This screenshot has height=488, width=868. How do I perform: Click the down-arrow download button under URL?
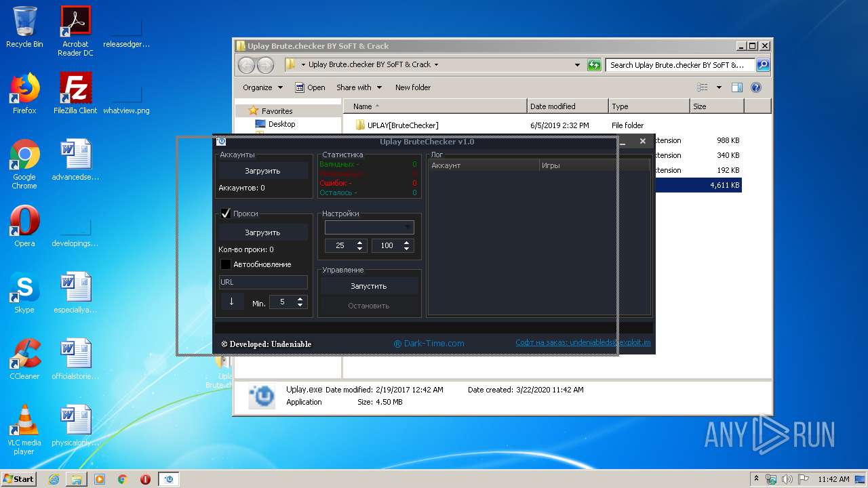[231, 302]
